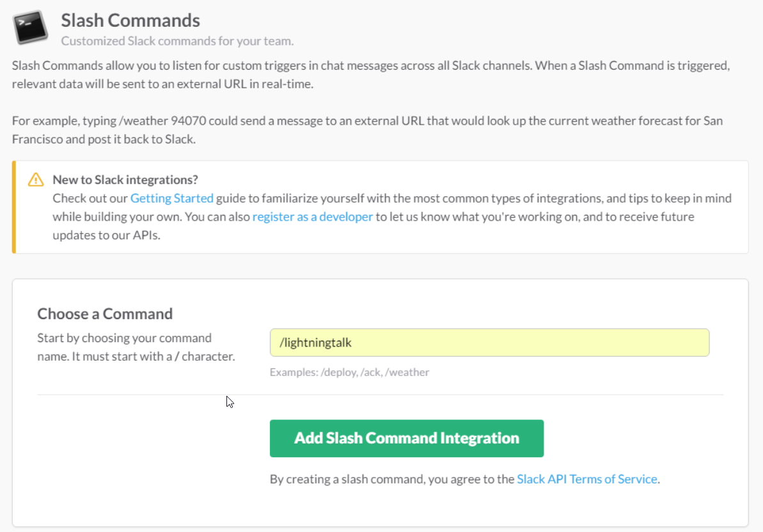The height and width of the screenshot is (532, 763).
Task: Click the By creating a slash command text
Action: 391,479
